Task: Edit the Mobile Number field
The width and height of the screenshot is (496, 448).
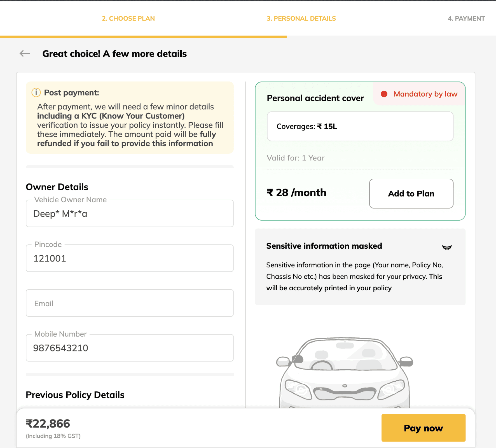Action: 130,348
